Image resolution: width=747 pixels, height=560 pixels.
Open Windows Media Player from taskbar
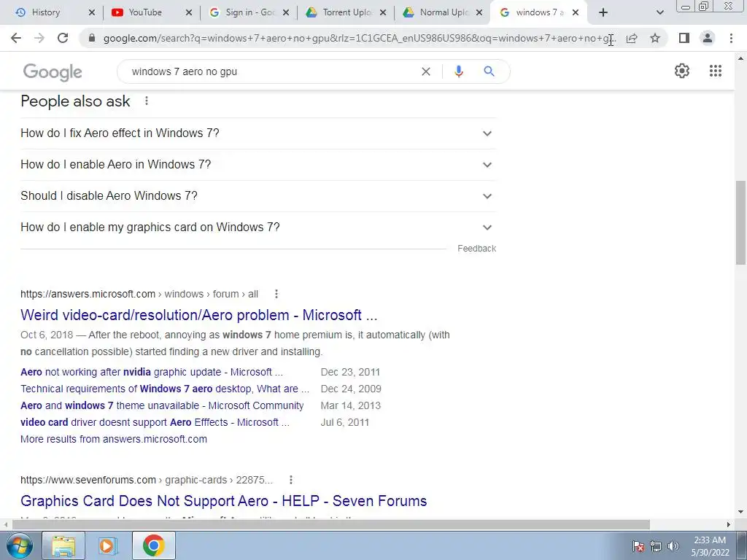tap(108, 545)
